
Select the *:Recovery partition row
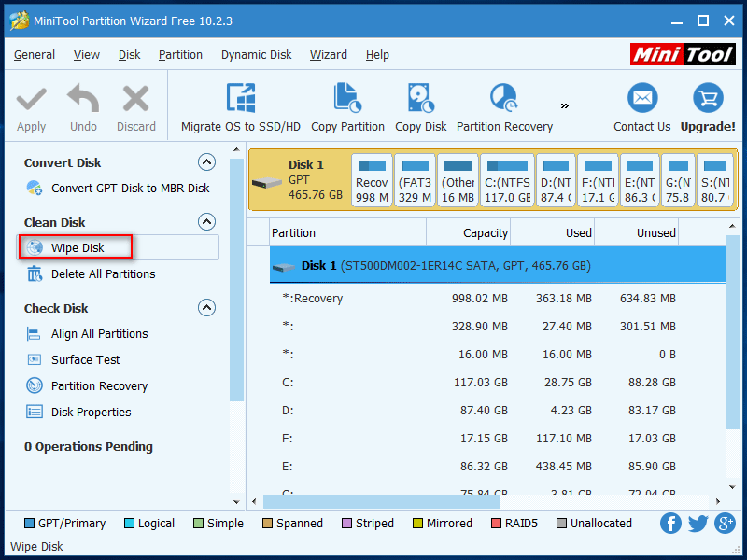pyautogui.click(x=498, y=299)
